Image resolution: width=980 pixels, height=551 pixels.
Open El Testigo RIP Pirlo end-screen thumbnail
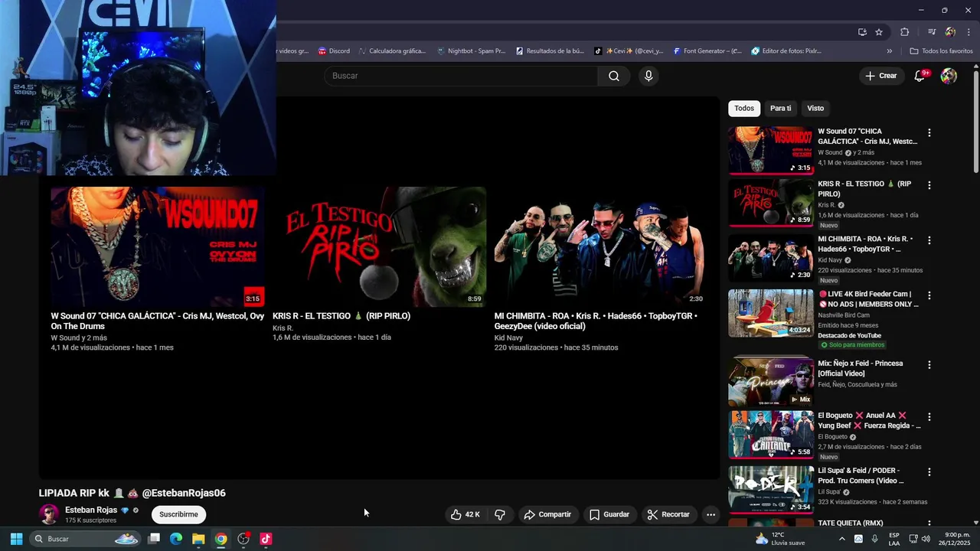click(x=379, y=246)
